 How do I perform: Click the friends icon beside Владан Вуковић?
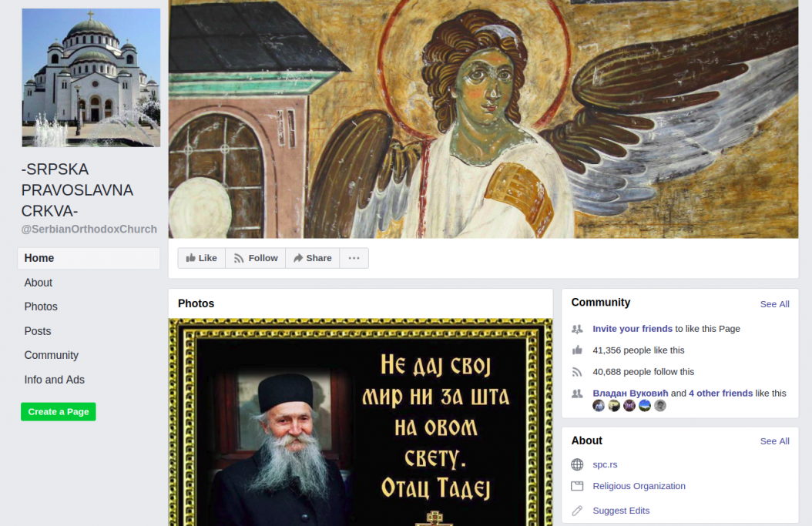(577, 394)
